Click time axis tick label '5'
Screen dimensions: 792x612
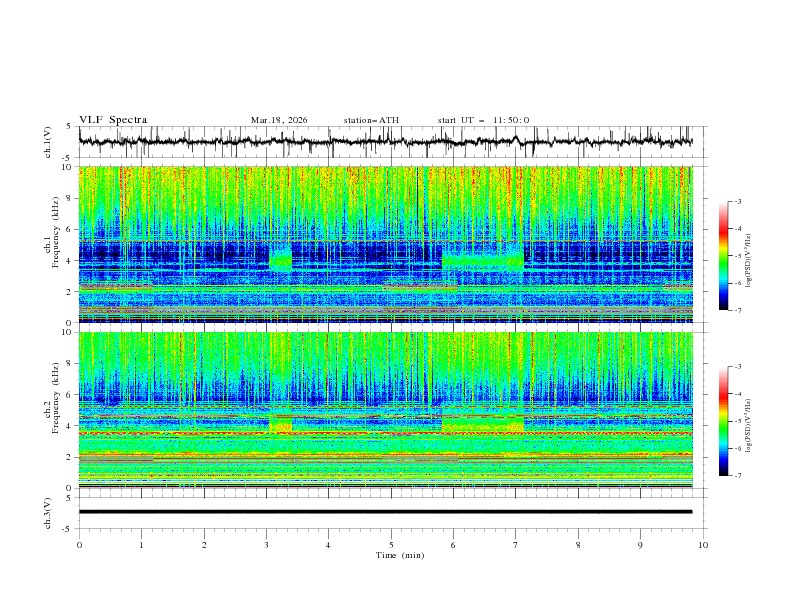coord(391,545)
